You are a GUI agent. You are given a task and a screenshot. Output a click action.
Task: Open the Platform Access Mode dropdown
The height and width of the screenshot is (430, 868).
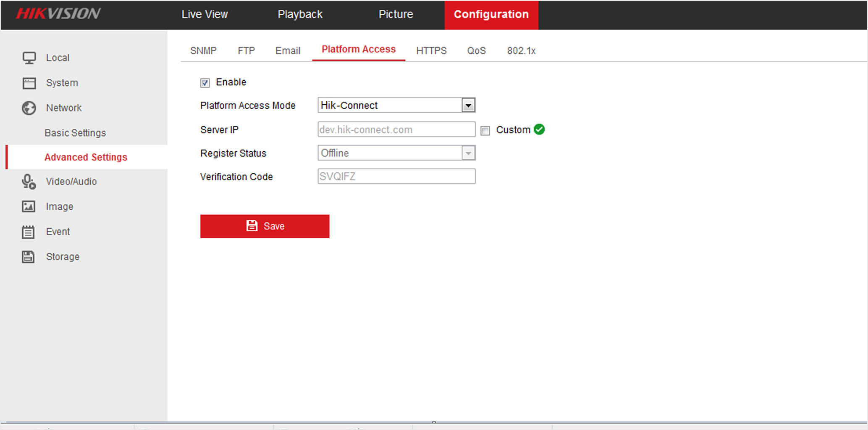tap(468, 105)
